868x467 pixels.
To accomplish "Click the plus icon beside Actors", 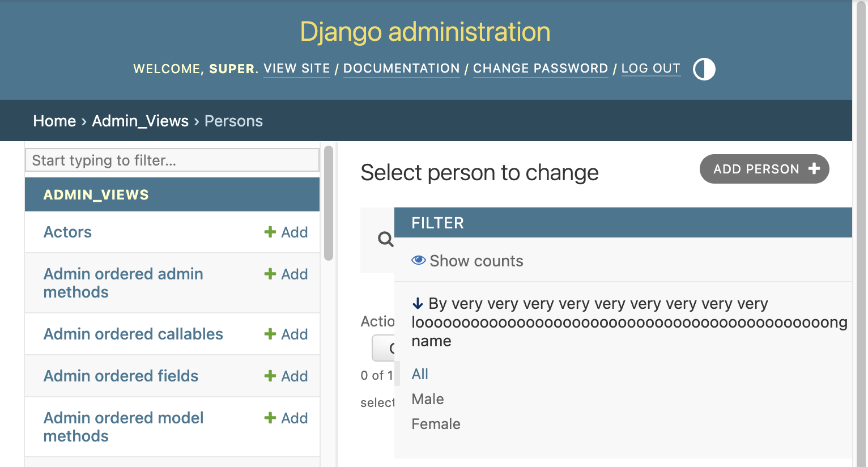I will pos(270,232).
